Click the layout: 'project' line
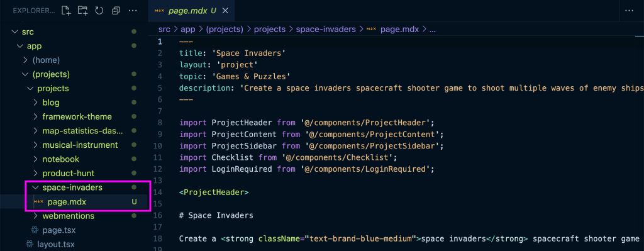Viewport: 644px width, 251px height. tap(218, 65)
